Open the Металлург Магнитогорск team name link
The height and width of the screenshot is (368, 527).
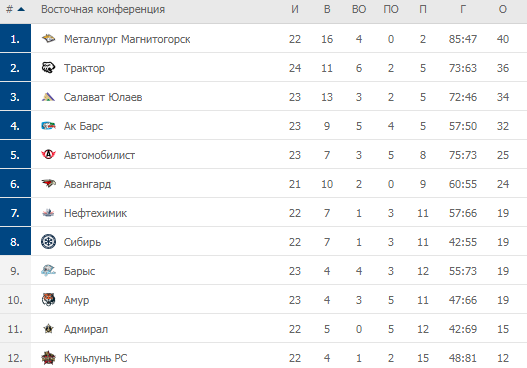(x=127, y=39)
